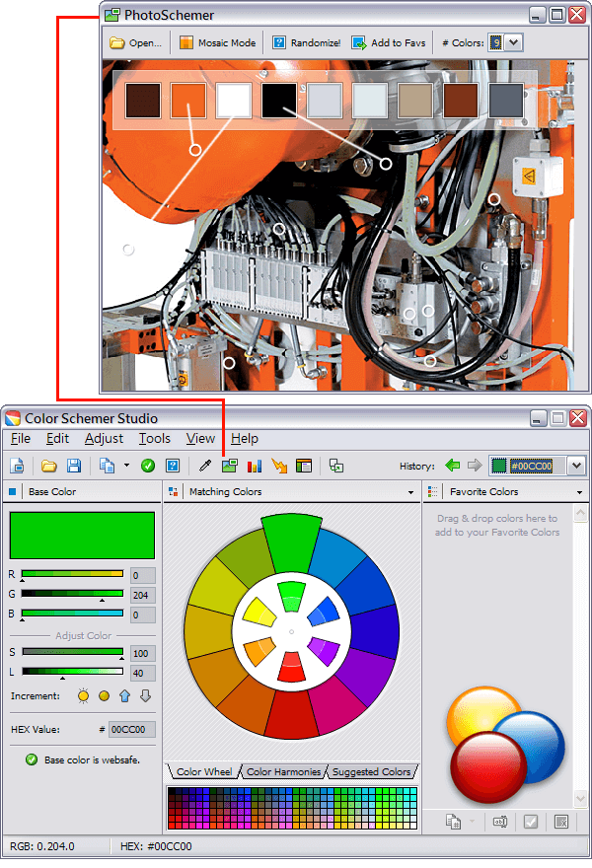The height and width of the screenshot is (868, 592).
Task: Click the saturation value field showing 100
Action: click(143, 653)
